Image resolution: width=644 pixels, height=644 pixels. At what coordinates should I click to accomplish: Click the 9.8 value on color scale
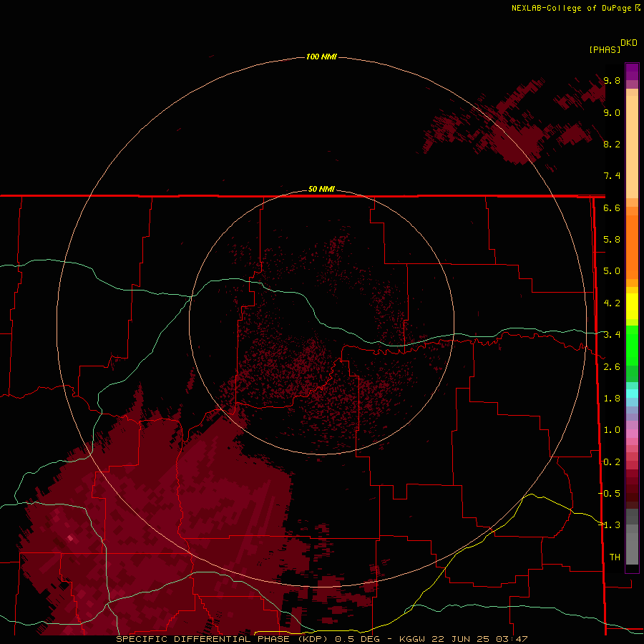pyautogui.click(x=612, y=80)
